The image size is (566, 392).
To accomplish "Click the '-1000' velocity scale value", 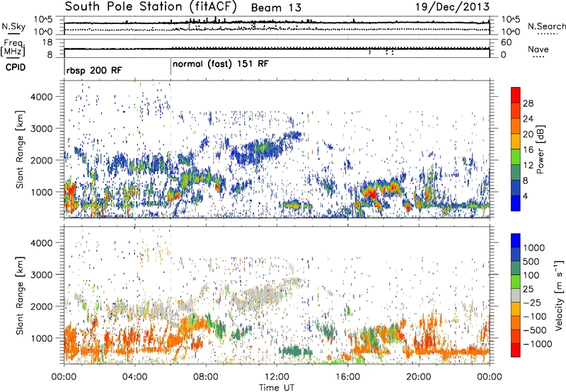I will pos(537,344).
